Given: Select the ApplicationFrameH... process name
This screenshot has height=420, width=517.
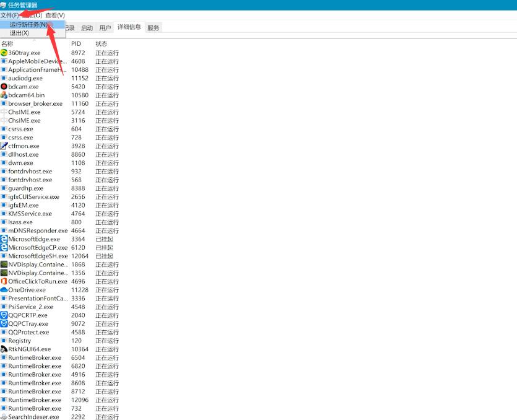Looking at the screenshot, I should tap(38, 69).
